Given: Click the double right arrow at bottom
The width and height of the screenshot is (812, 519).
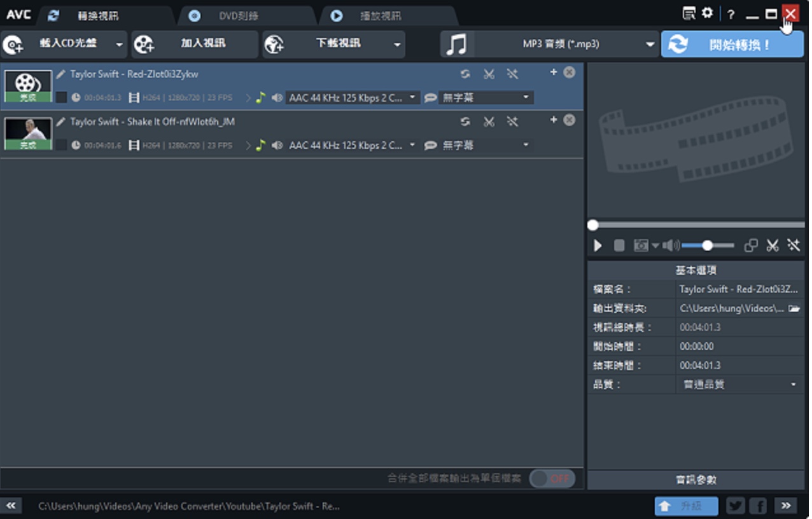Looking at the screenshot, I should click(x=786, y=506).
